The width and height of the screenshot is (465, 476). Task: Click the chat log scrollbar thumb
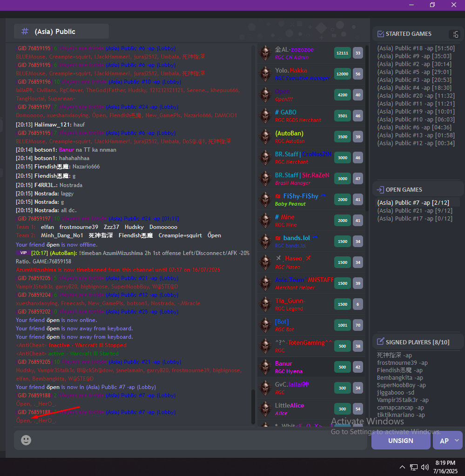click(253, 407)
